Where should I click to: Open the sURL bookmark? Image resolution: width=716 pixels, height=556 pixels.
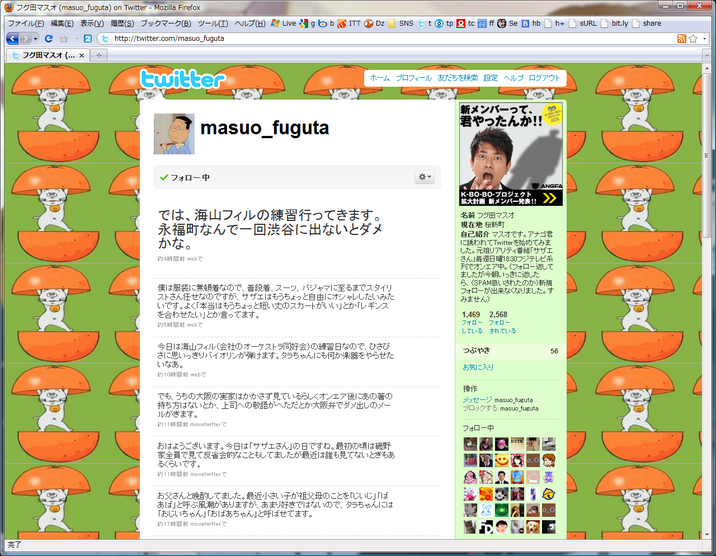(583, 23)
